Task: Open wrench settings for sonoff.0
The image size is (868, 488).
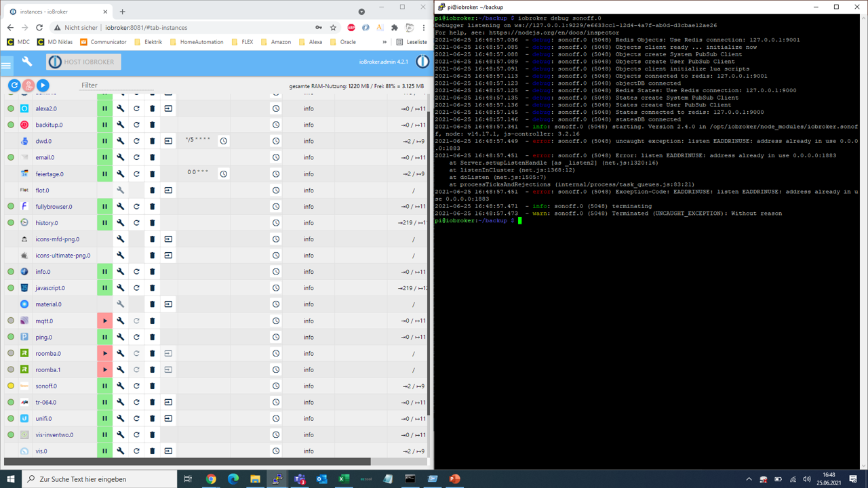Action: click(x=120, y=386)
